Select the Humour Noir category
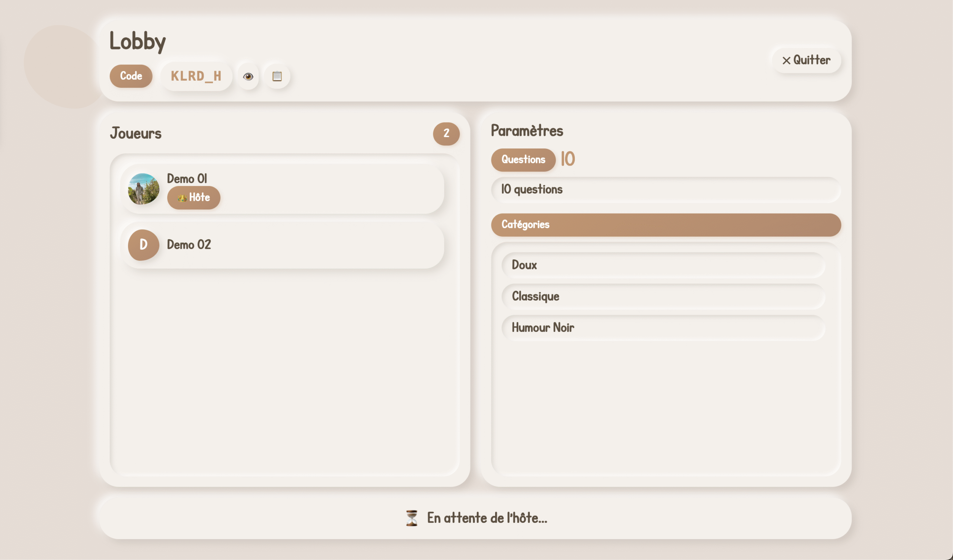Screen dimensions: 953x560 tap(663, 328)
